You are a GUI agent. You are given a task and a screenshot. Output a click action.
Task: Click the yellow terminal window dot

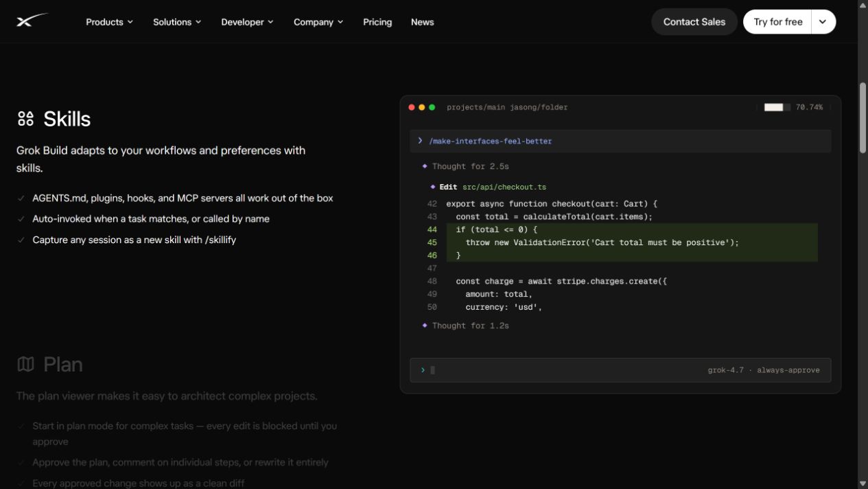(x=422, y=107)
